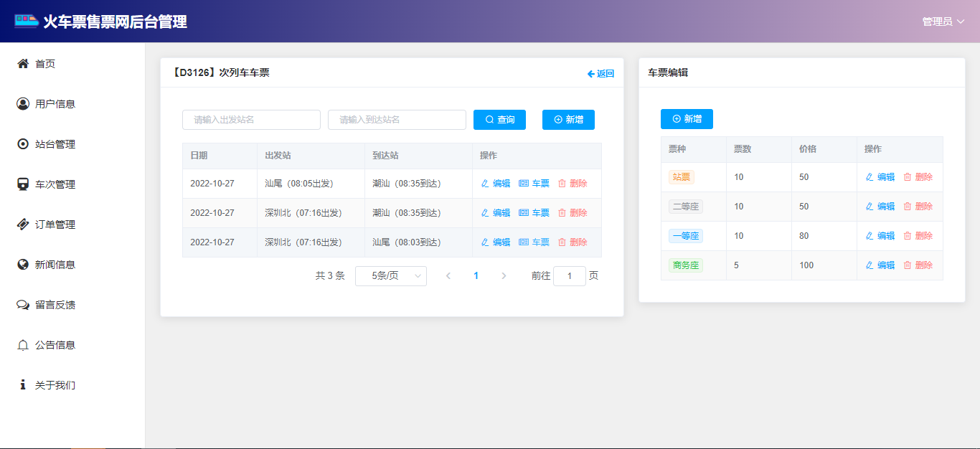980x449 pixels.
Task: Click the ticket icon beside 订单管理
Action: (x=23, y=225)
